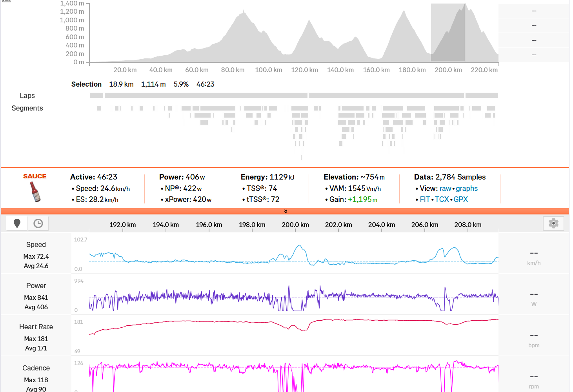Click the Sauce bottle logo
This screenshot has height=392, width=573.
pos(35,192)
